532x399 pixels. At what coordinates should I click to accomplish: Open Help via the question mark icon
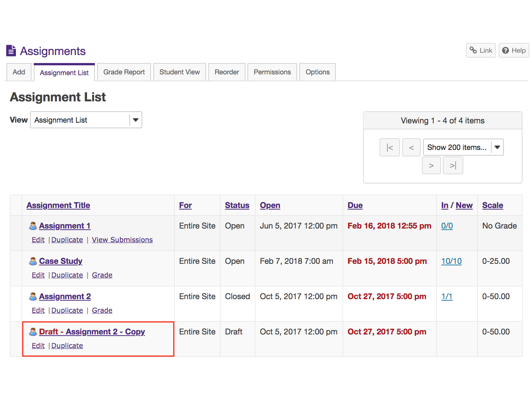[513, 50]
